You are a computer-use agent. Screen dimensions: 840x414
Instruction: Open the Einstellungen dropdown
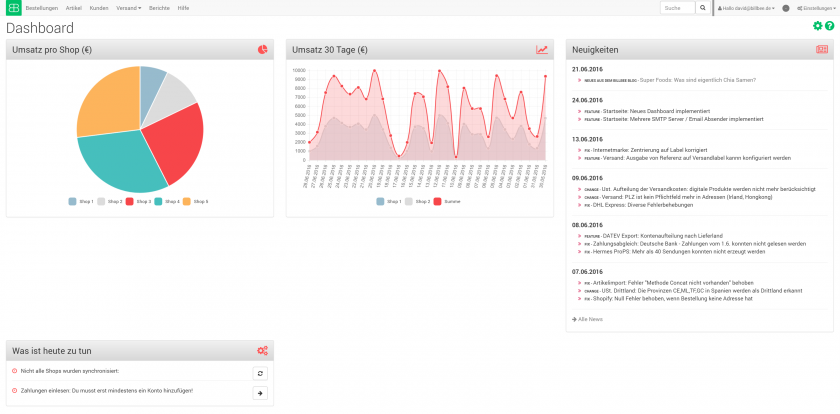815,9
